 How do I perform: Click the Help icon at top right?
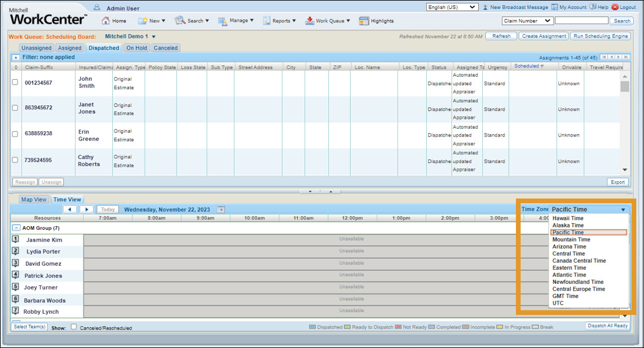pos(593,7)
